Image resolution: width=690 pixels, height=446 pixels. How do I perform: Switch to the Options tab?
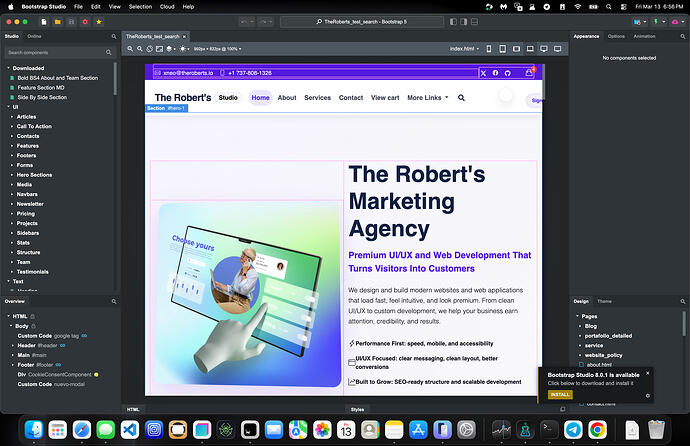tap(616, 36)
